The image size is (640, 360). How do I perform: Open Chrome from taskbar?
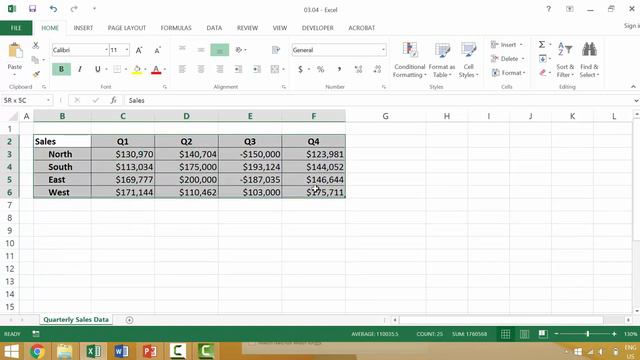tap(37, 351)
